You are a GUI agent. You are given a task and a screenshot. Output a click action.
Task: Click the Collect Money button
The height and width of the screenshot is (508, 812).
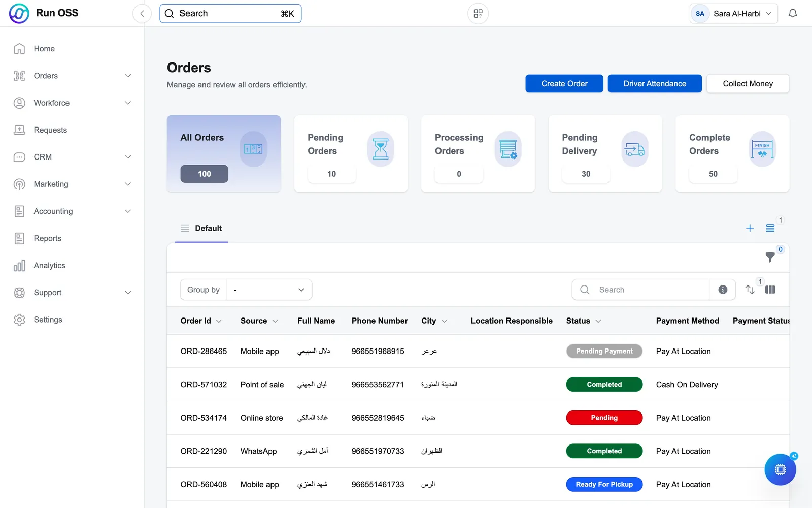(748, 84)
